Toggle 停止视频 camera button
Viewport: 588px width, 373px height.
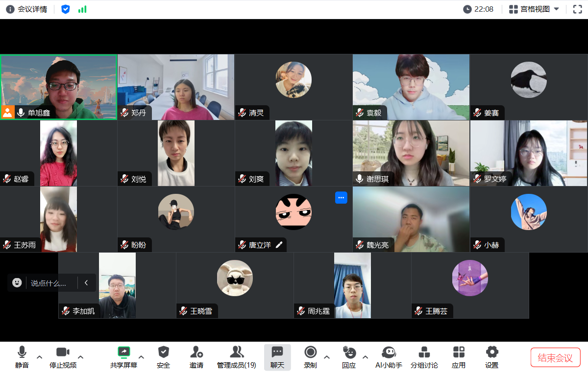click(x=63, y=357)
